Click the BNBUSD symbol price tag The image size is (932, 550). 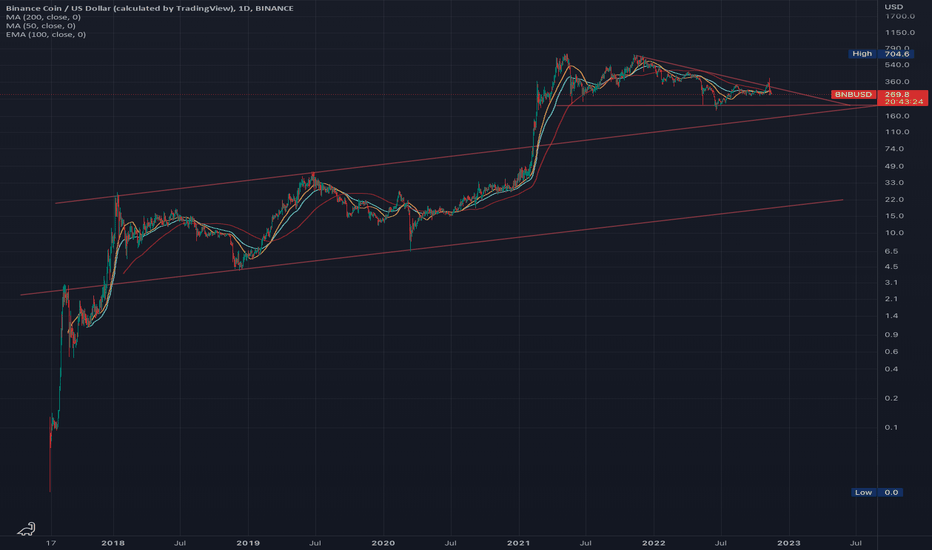pyautogui.click(x=853, y=95)
